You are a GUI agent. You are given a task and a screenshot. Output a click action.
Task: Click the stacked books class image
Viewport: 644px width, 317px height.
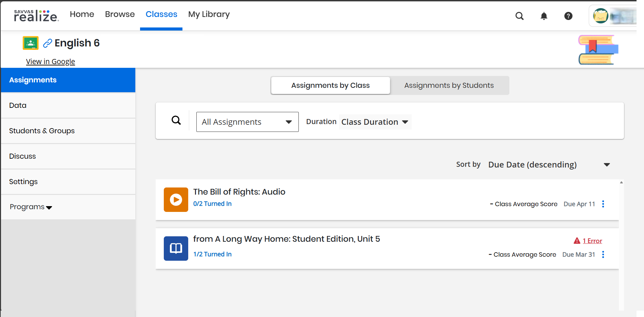(x=598, y=50)
